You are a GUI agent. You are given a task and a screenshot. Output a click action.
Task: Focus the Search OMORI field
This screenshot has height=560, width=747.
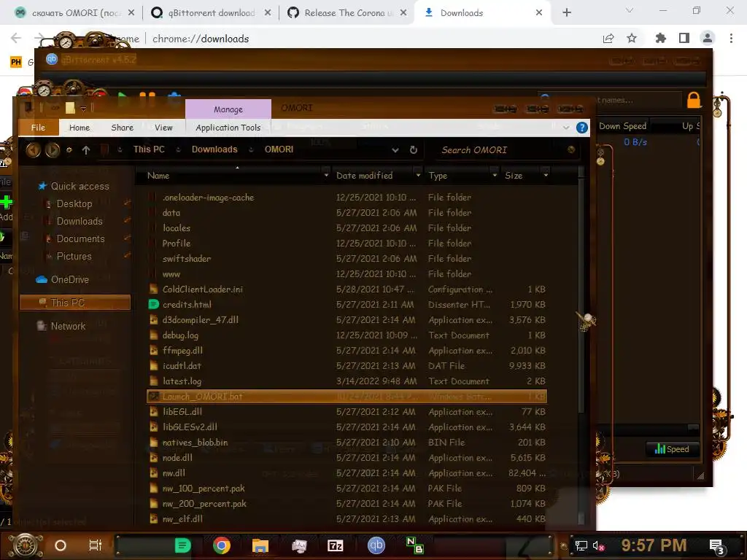(502, 150)
